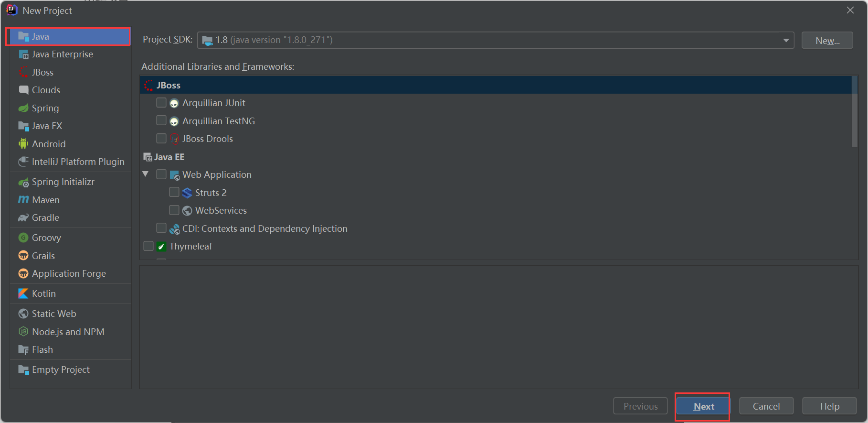The width and height of the screenshot is (868, 423).
Task: Click the Clouds speech-bubble icon
Action: coord(23,90)
